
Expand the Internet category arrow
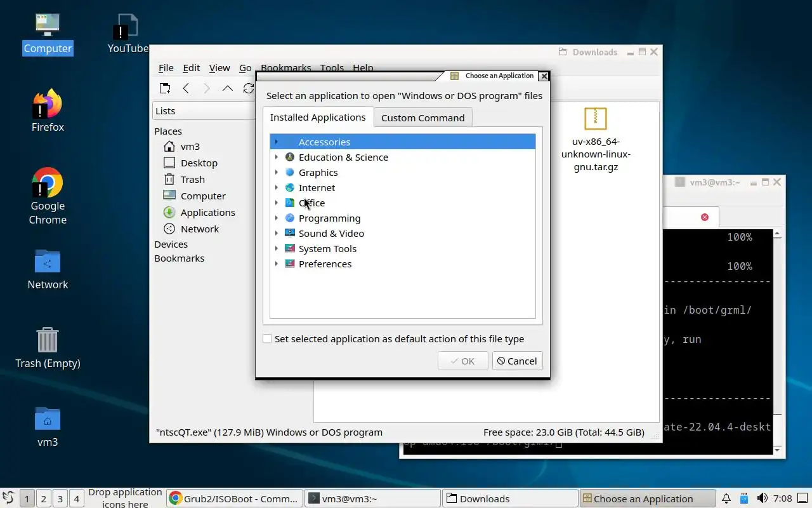pyautogui.click(x=277, y=187)
